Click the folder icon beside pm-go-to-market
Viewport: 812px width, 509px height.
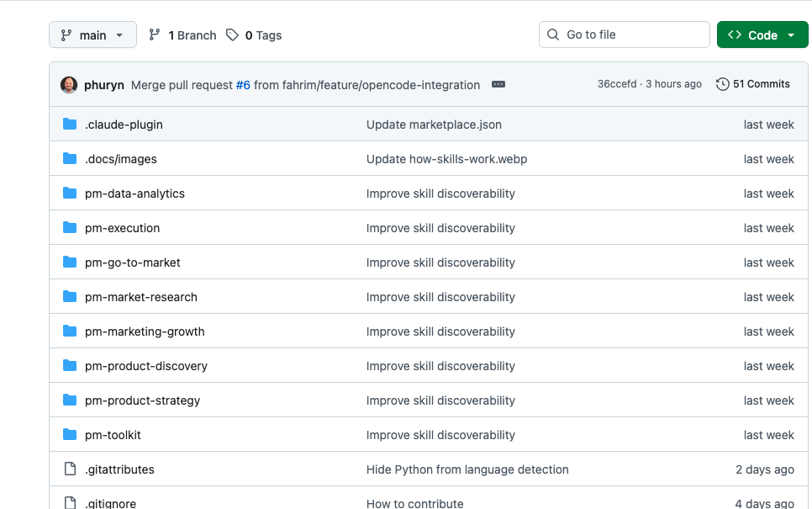(x=70, y=262)
